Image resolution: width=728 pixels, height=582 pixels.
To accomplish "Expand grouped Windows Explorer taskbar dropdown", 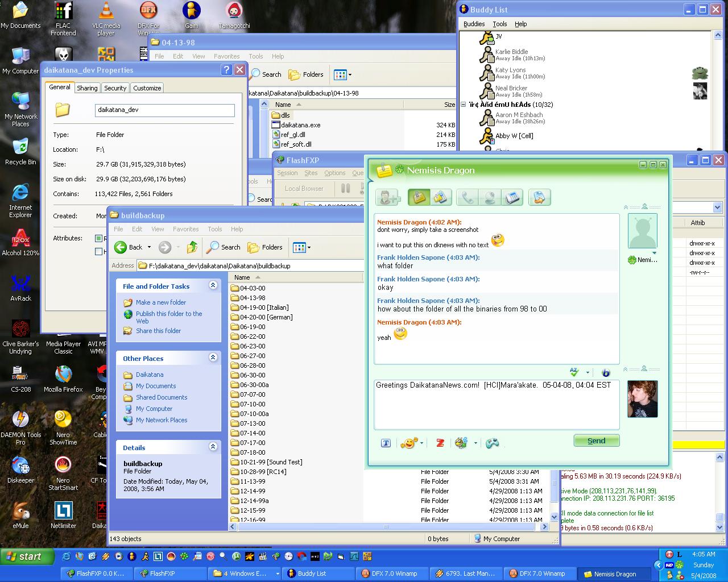I will pyautogui.click(x=278, y=573).
